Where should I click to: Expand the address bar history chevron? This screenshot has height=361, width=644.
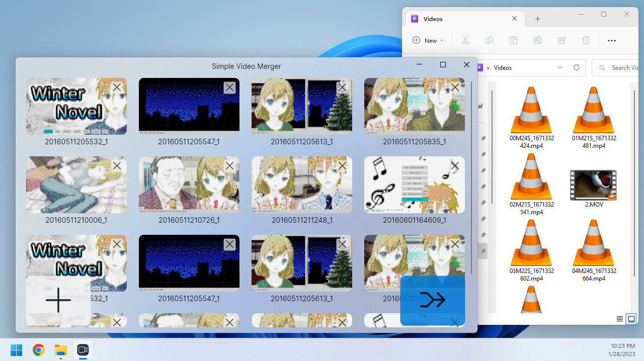[560, 67]
